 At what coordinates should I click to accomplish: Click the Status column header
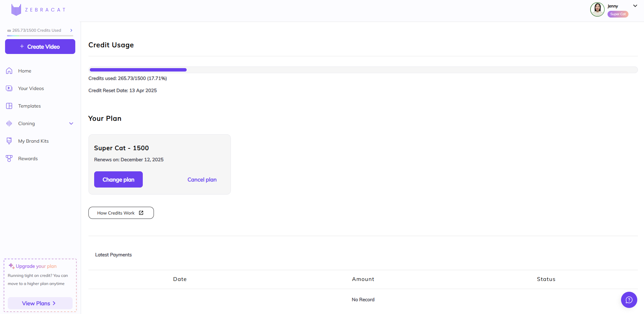click(x=546, y=279)
